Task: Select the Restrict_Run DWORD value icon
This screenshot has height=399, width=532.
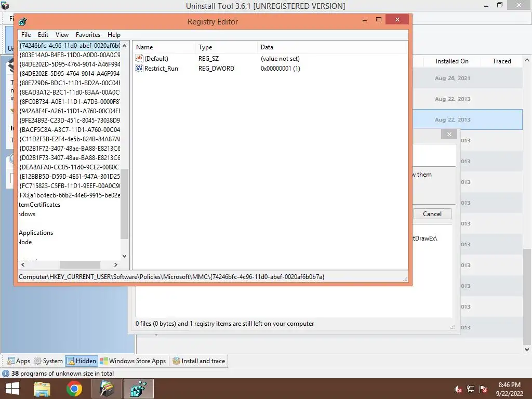Action: pos(139,68)
